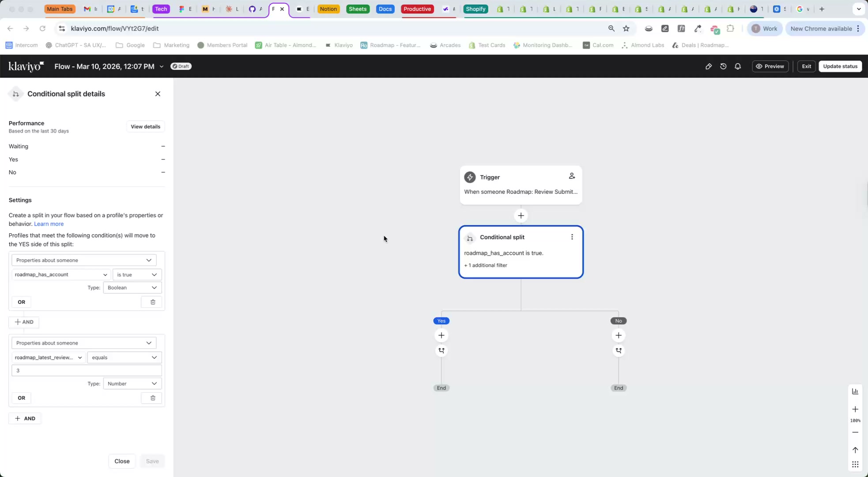
Task: Switch to the Tech tab group
Action: pyautogui.click(x=161, y=9)
